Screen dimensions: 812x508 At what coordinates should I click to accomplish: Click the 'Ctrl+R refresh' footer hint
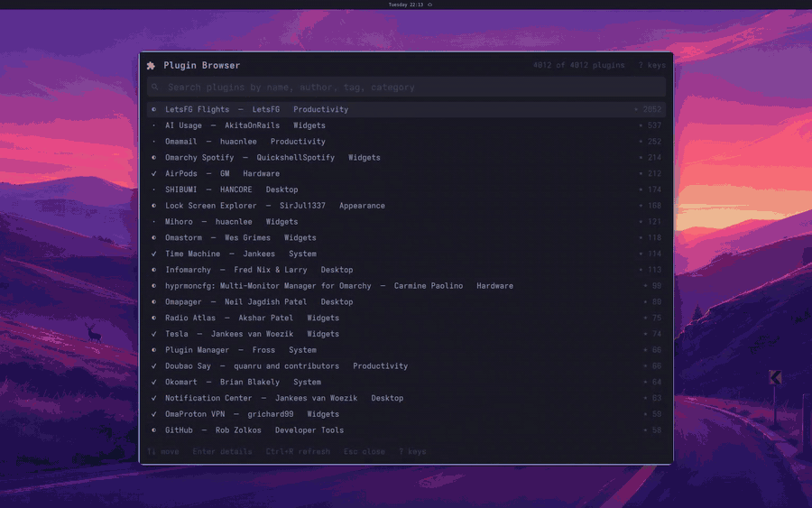[x=298, y=451]
